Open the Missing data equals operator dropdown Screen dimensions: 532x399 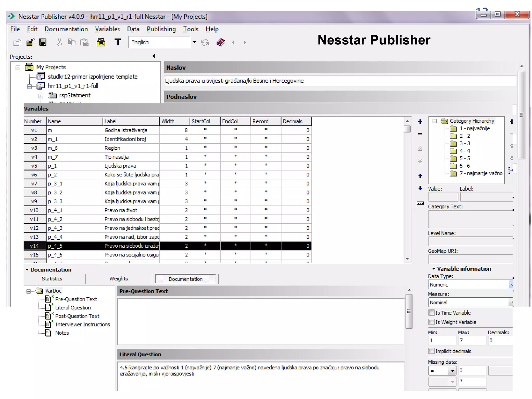[x=452, y=371]
